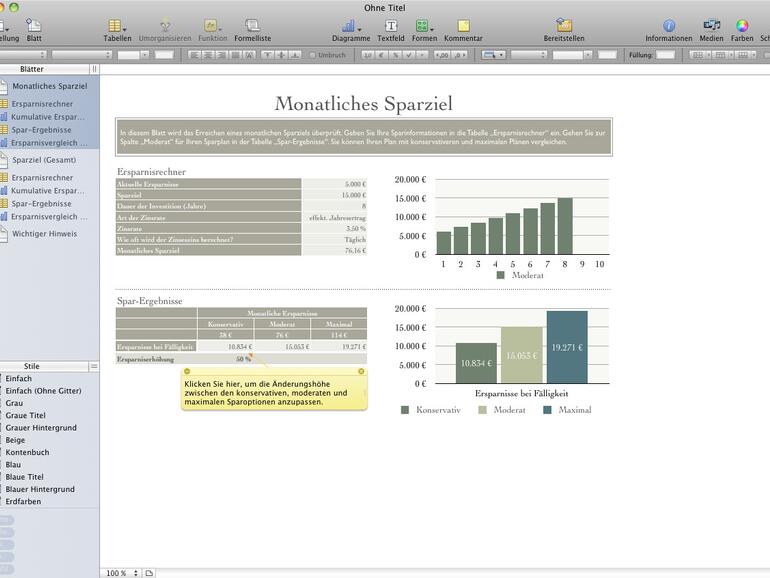This screenshot has height=578, width=770.
Task: Select Spar-Ergebnisse under Monatliches Sparziel
Action: click(x=41, y=130)
